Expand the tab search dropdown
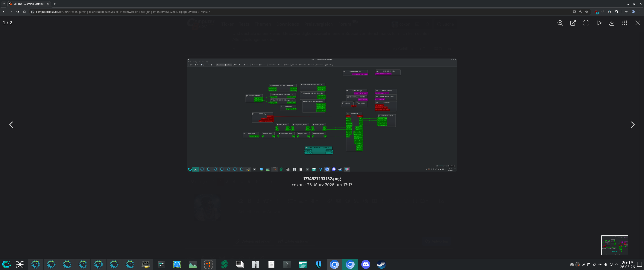The image size is (644, 270). tap(4, 4)
